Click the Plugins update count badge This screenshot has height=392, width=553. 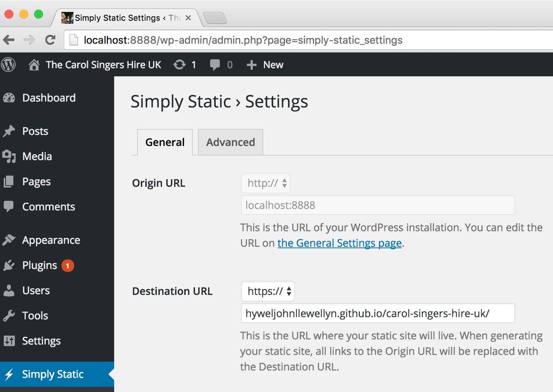(68, 266)
